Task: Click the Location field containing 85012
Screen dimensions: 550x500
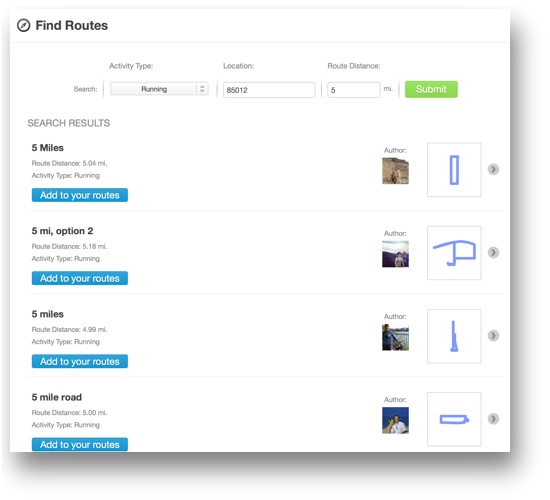Action: pyautogui.click(x=269, y=90)
